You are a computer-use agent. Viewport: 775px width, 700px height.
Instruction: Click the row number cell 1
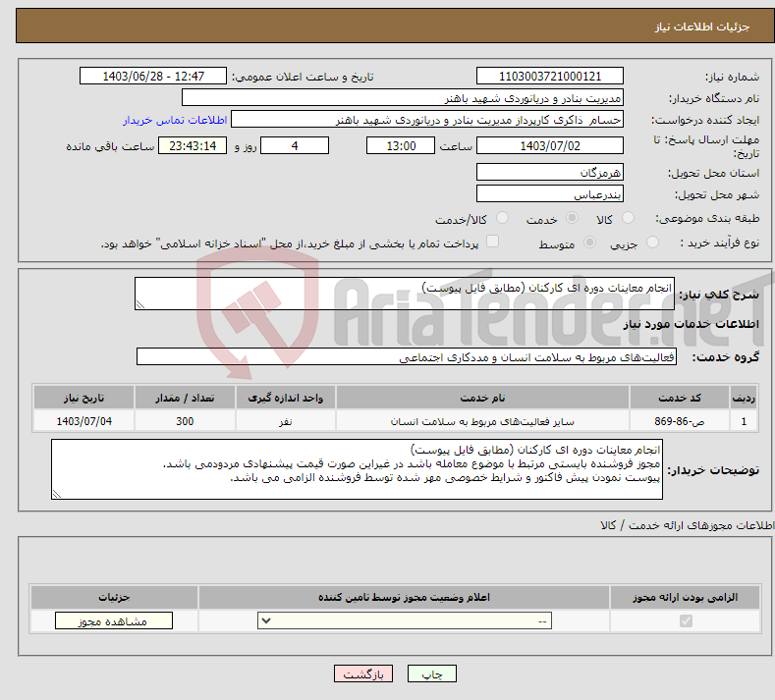coord(744,421)
